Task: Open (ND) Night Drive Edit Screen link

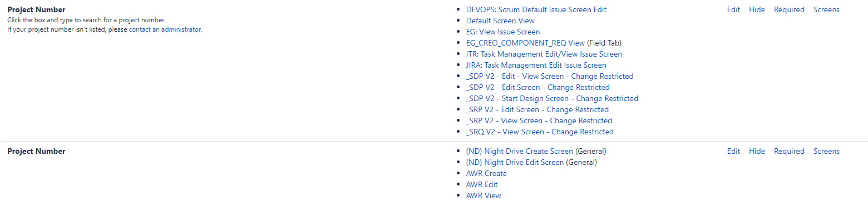Action: [x=515, y=162]
